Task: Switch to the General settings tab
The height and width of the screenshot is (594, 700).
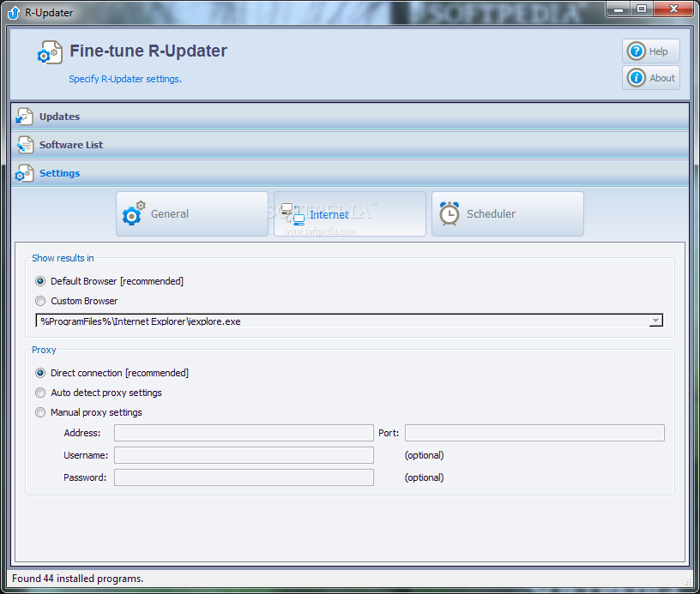Action: click(x=192, y=214)
